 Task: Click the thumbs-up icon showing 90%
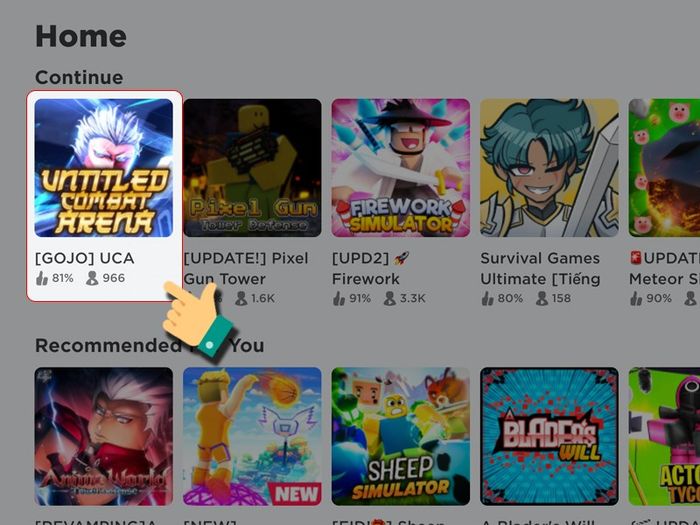pyautogui.click(x=636, y=298)
